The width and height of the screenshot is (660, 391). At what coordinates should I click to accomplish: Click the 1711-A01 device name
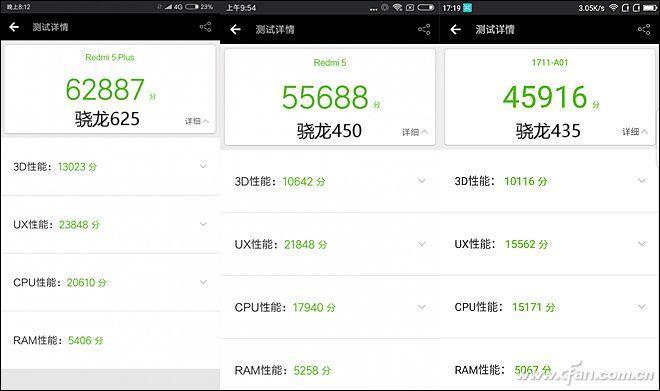click(550, 62)
